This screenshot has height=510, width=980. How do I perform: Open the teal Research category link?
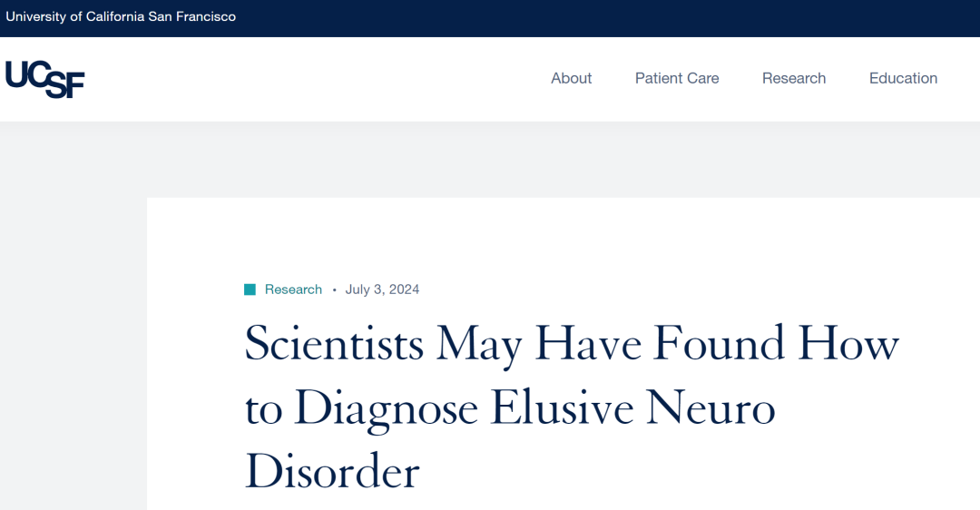(293, 289)
